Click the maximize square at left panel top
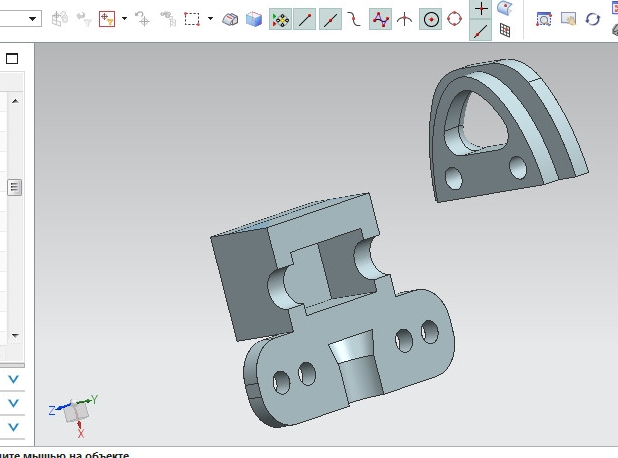This screenshot has height=458, width=618. click(x=12, y=59)
